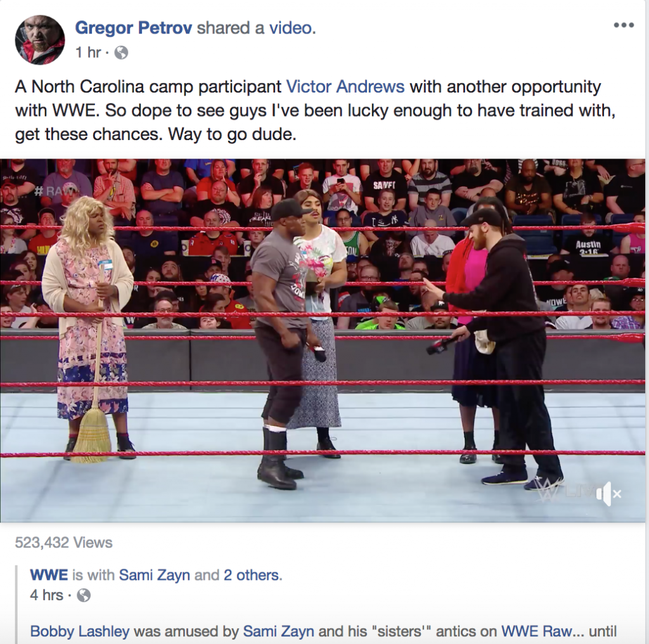Open the WWE Raw link in the description
649x644 pixels.
tap(537, 631)
